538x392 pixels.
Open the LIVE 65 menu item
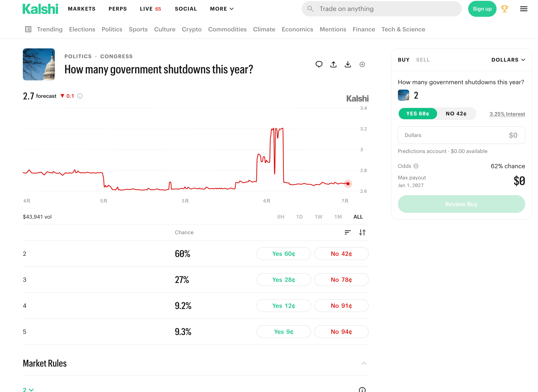[151, 9]
